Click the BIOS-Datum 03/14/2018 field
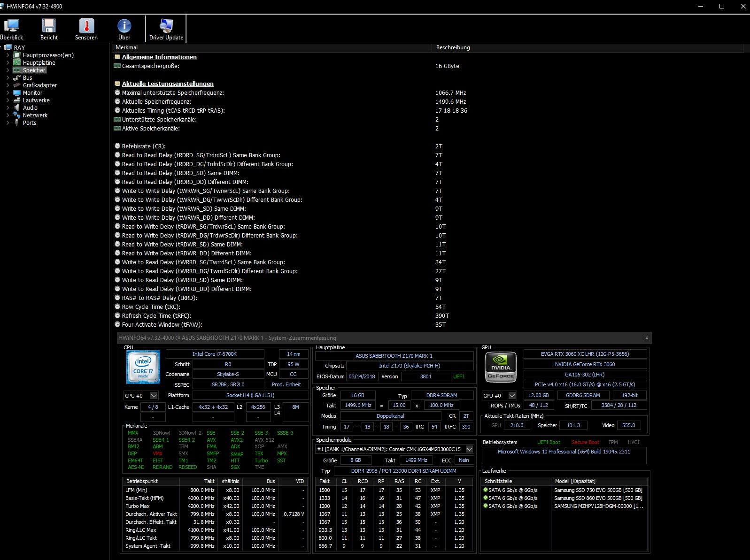Viewport: 750px width, 560px height. pyautogui.click(x=362, y=376)
